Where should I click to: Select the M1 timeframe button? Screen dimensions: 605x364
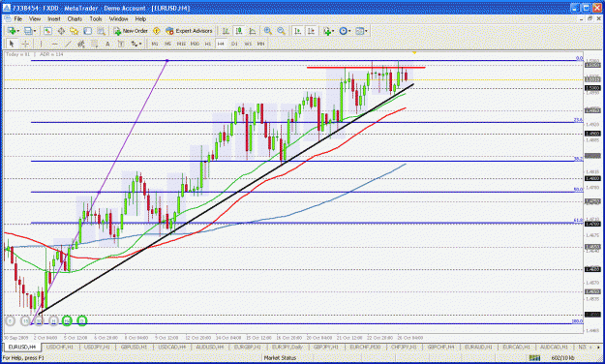point(154,44)
